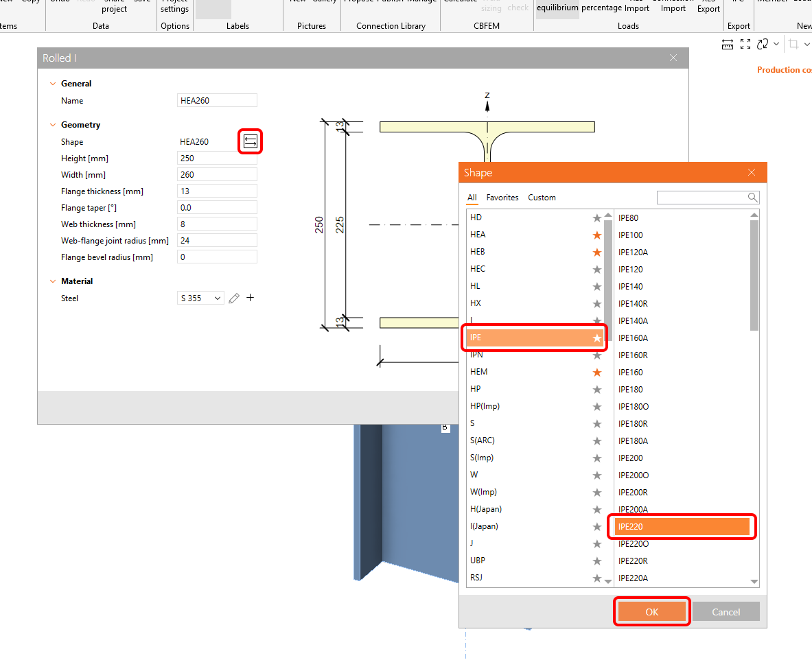Click the Height [mm] input field
812x660 pixels.
[217, 158]
